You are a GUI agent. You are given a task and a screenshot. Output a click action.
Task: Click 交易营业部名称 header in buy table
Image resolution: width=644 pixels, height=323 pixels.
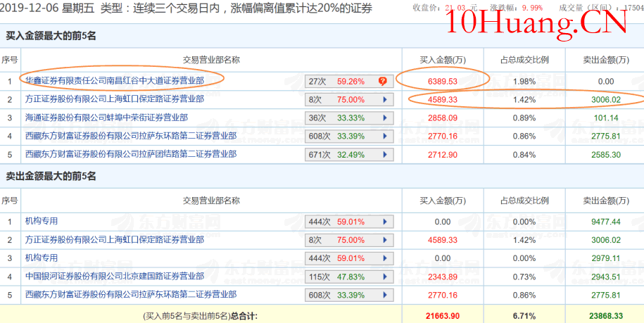click(211, 60)
